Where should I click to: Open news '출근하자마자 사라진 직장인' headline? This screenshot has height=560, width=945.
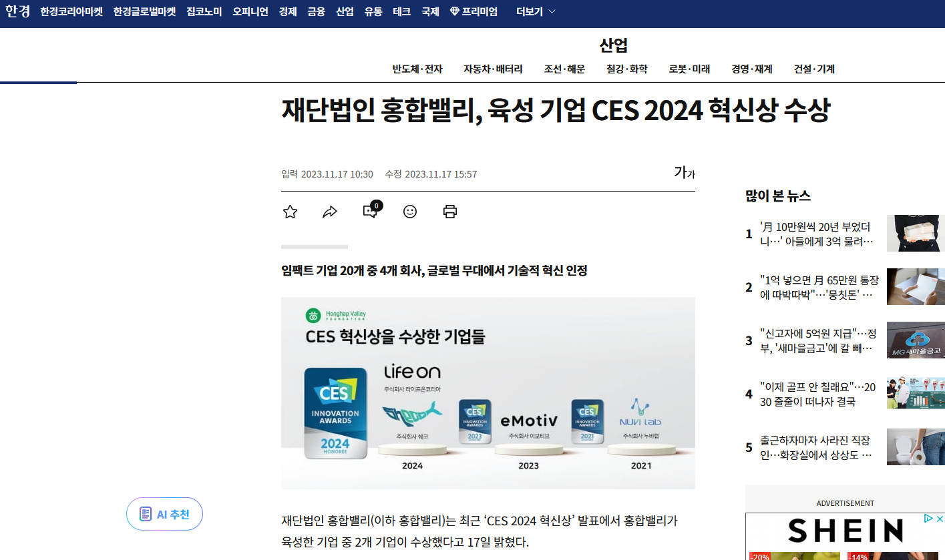(x=816, y=447)
